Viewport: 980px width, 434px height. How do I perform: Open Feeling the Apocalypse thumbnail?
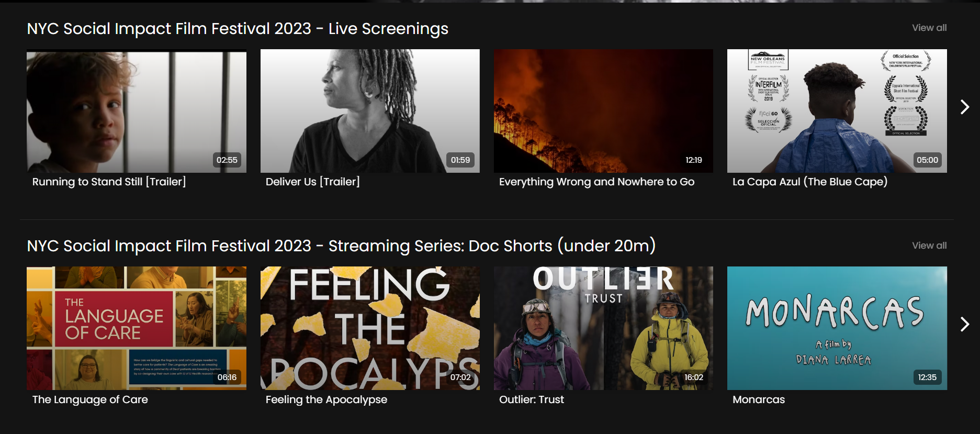click(370, 328)
